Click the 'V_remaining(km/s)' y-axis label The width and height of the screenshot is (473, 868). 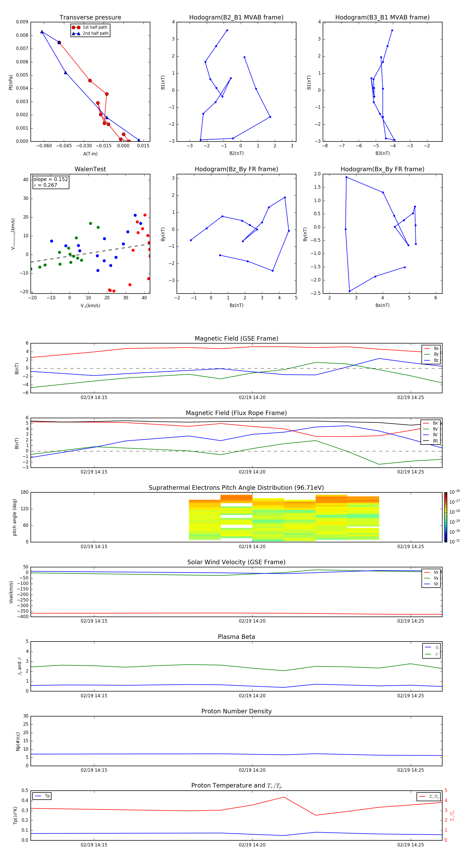[x=13, y=234]
